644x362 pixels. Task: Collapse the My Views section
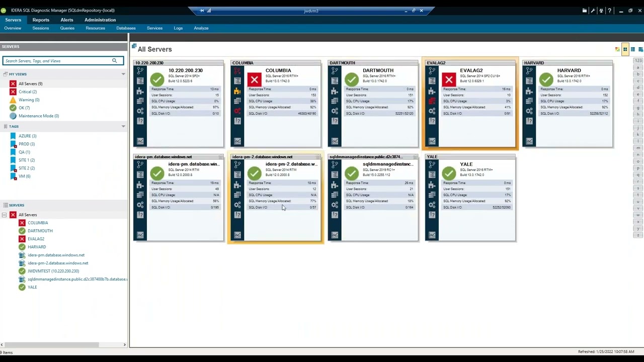pos(123,74)
